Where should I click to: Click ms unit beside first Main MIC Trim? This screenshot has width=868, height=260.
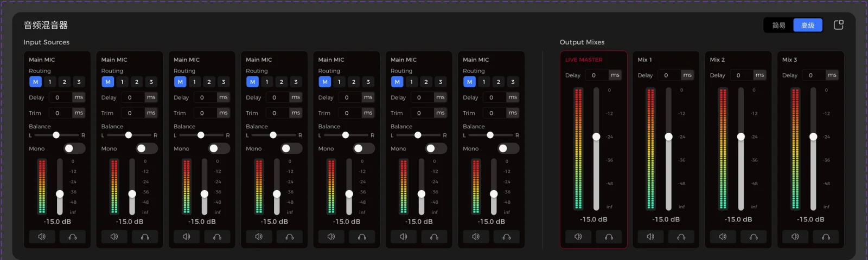pyautogui.click(x=79, y=113)
